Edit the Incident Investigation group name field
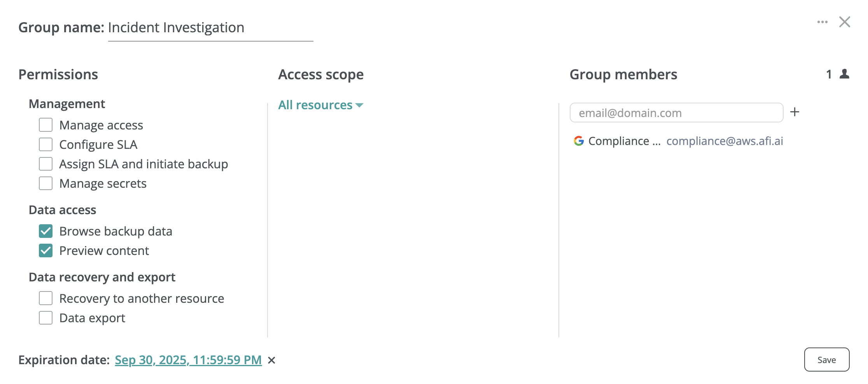 (210, 28)
